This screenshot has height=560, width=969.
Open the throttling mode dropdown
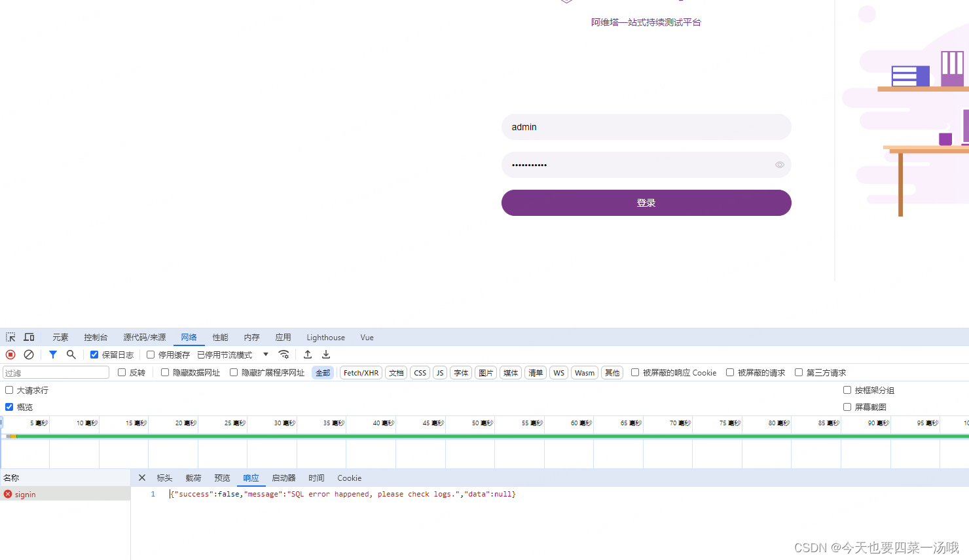(x=233, y=355)
